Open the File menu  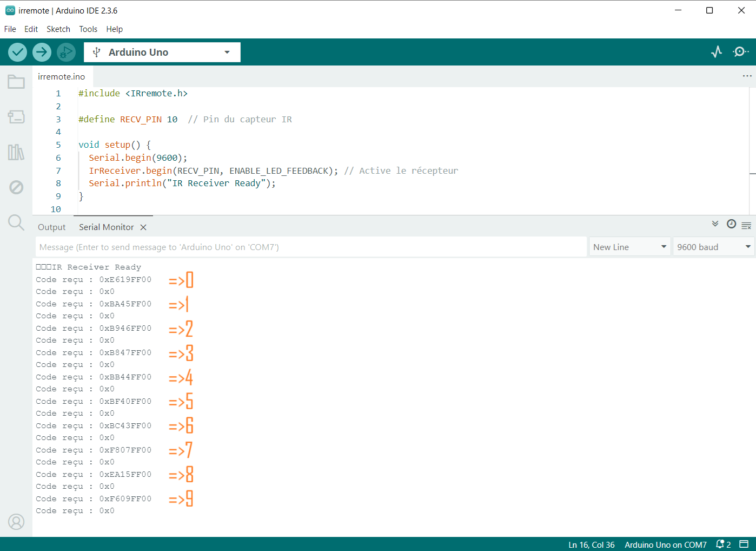[x=10, y=29]
